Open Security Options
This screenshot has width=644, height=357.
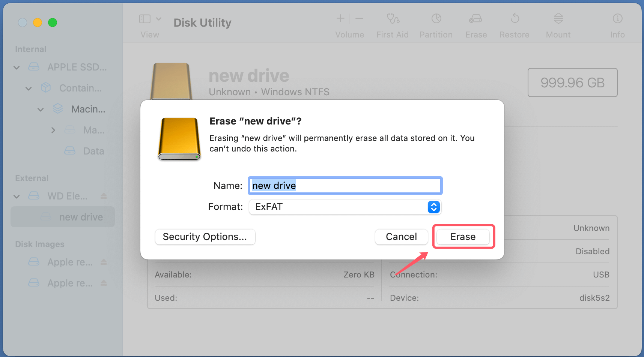(x=205, y=237)
